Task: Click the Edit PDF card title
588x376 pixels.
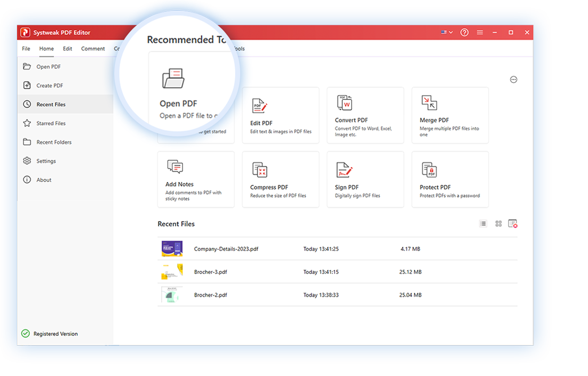Action: click(x=261, y=123)
